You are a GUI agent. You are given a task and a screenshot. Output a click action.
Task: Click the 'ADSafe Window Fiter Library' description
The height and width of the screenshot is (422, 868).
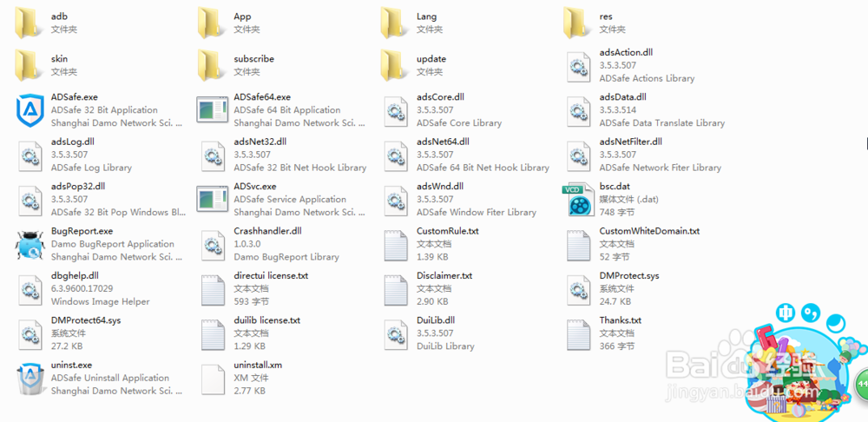(x=476, y=212)
